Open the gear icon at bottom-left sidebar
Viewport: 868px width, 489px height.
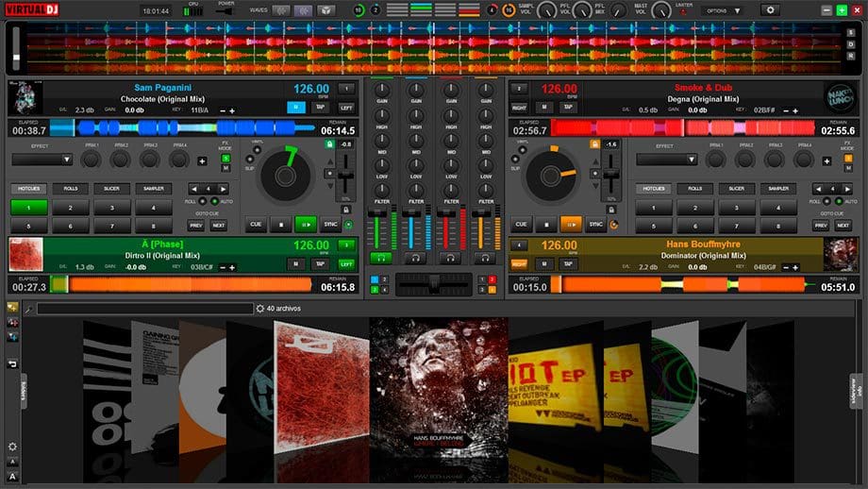click(x=12, y=447)
